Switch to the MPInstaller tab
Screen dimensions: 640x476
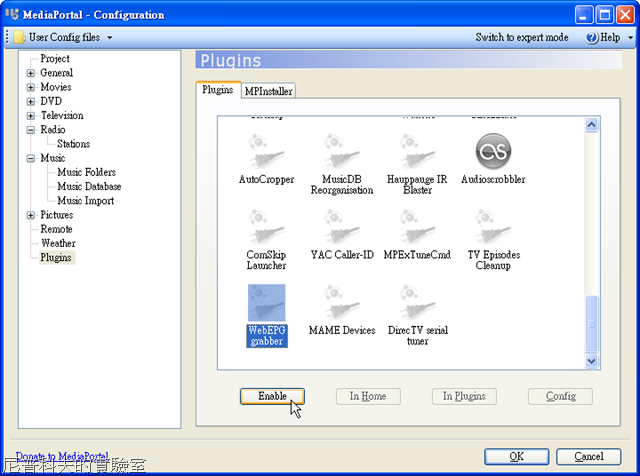[268, 91]
